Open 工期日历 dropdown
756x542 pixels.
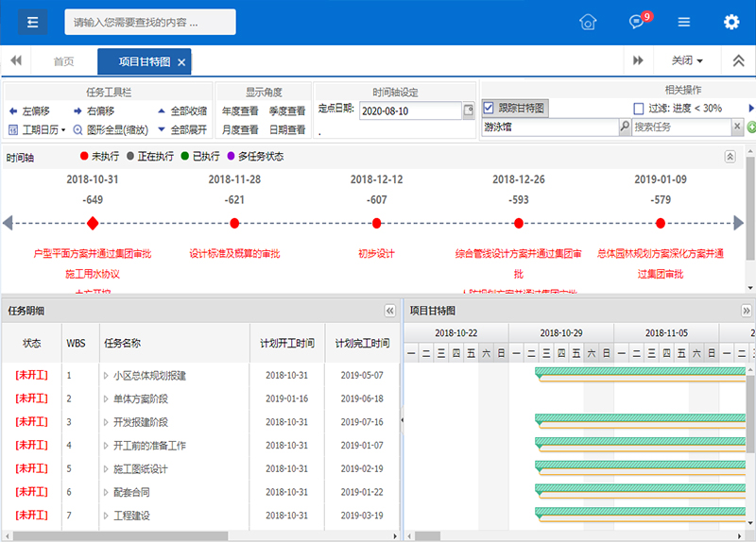[x=38, y=129]
